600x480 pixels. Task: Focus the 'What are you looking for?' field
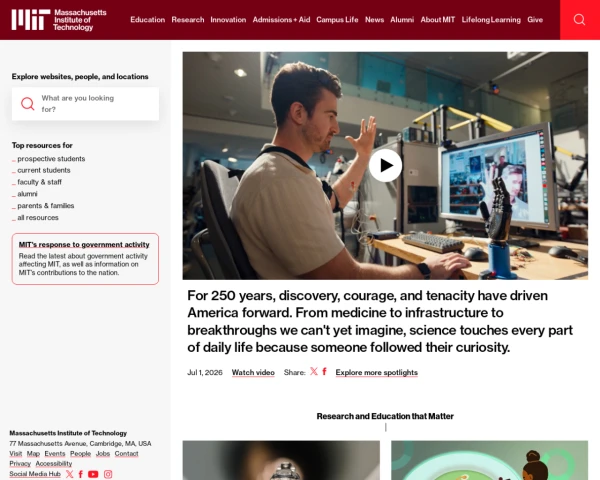[x=85, y=104]
